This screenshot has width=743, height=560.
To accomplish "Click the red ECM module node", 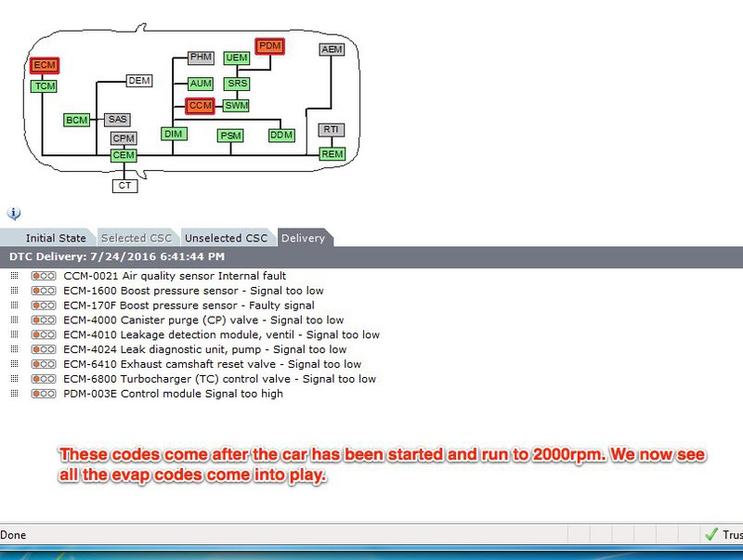I will tap(44, 66).
